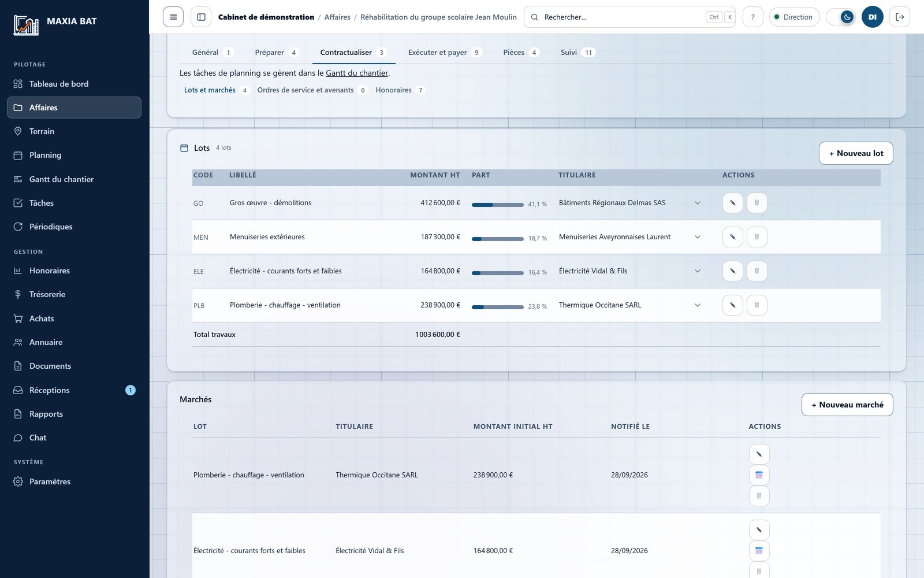
Task: Delete the Menuiseries extérieures lot
Action: pos(757,237)
